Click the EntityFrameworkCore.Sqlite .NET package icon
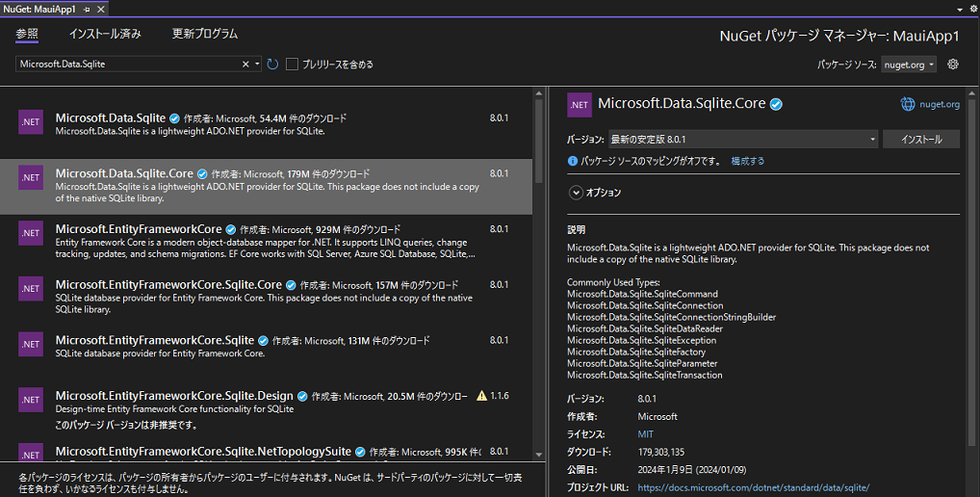This screenshot has width=980, height=497. click(x=31, y=345)
